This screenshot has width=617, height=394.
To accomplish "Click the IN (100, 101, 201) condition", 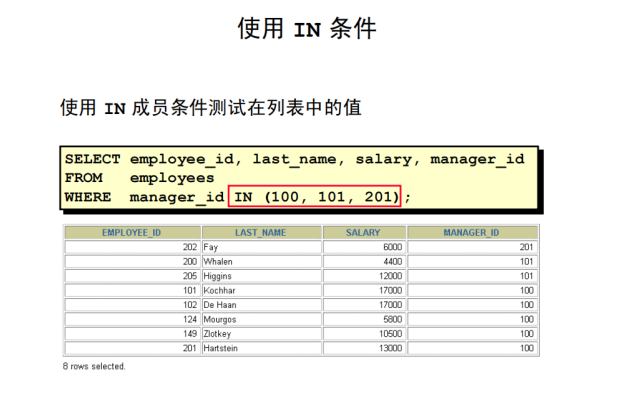I will 314,196.
